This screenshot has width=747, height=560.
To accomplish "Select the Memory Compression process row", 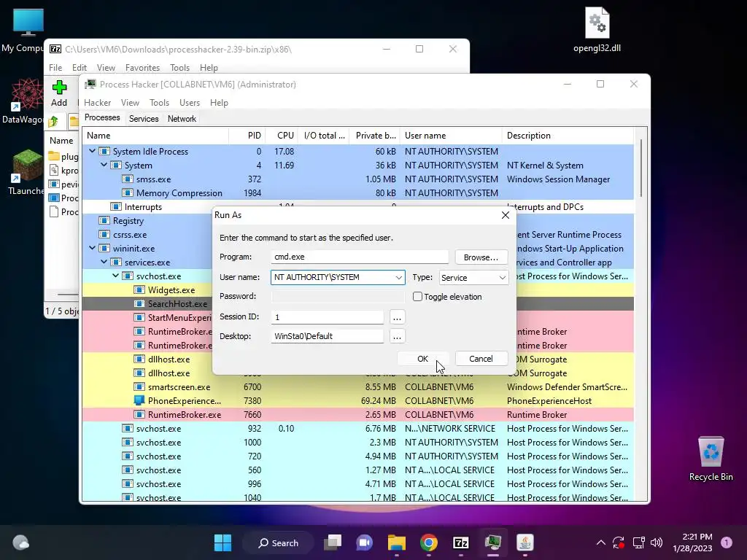I will pyautogui.click(x=357, y=192).
